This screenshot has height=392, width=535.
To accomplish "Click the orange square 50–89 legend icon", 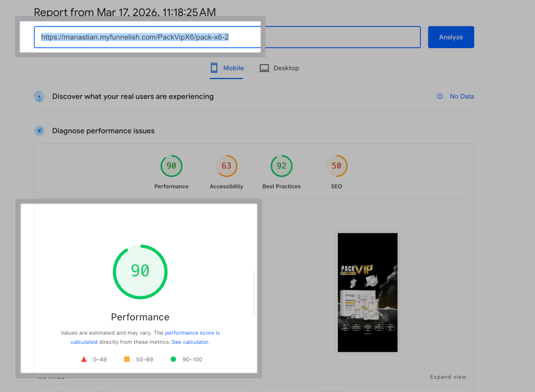I will (127, 359).
